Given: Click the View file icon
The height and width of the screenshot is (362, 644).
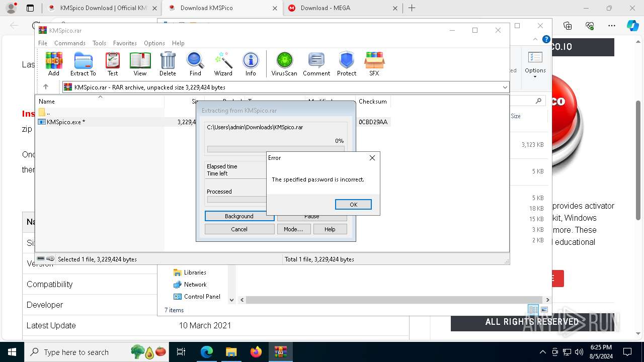Looking at the screenshot, I should pyautogui.click(x=140, y=64).
